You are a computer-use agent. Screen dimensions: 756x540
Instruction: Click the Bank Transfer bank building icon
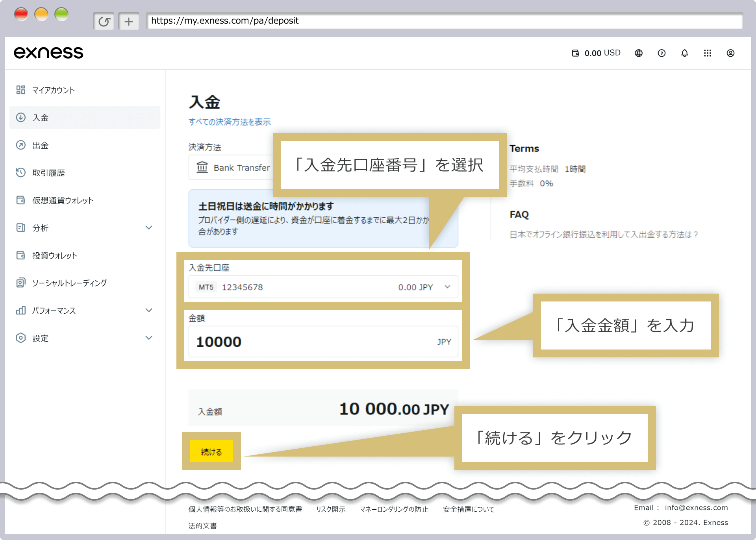click(202, 167)
